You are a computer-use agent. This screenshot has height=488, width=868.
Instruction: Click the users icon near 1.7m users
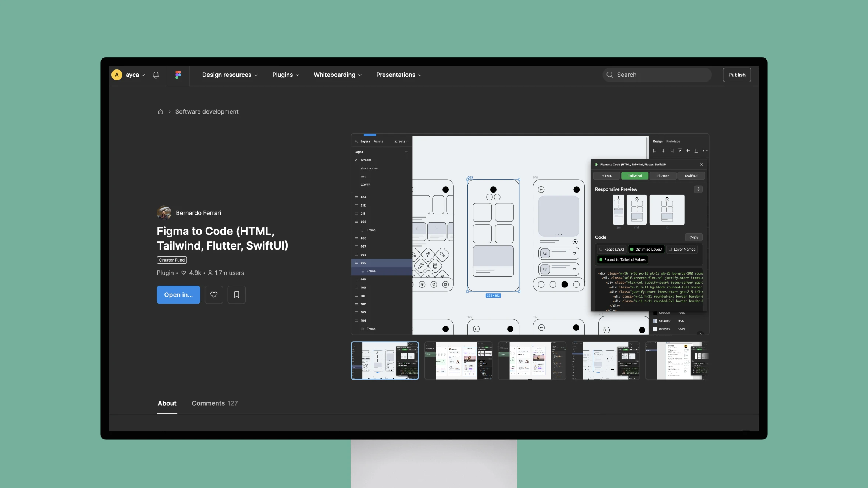click(x=210, y=273)
